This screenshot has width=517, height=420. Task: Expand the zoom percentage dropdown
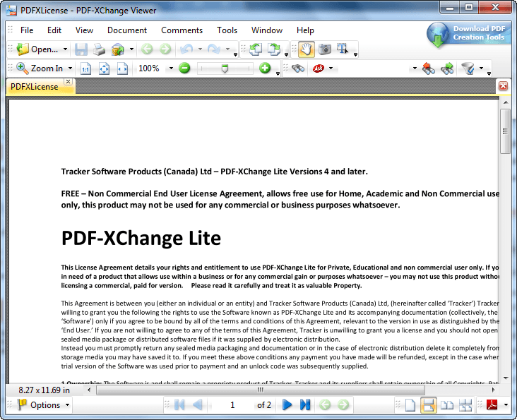coord(171,68)
